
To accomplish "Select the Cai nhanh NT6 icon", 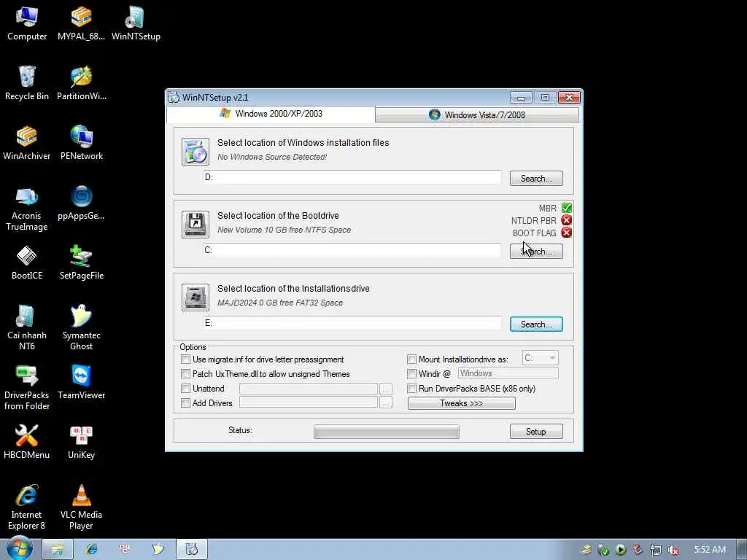I will click(x=27, y=328).
